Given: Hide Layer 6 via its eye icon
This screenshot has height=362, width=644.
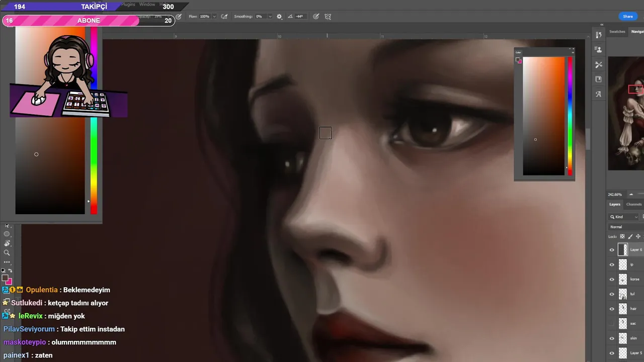Looking at the screenshot, I should pyautogui.click(x=612, y=249).
